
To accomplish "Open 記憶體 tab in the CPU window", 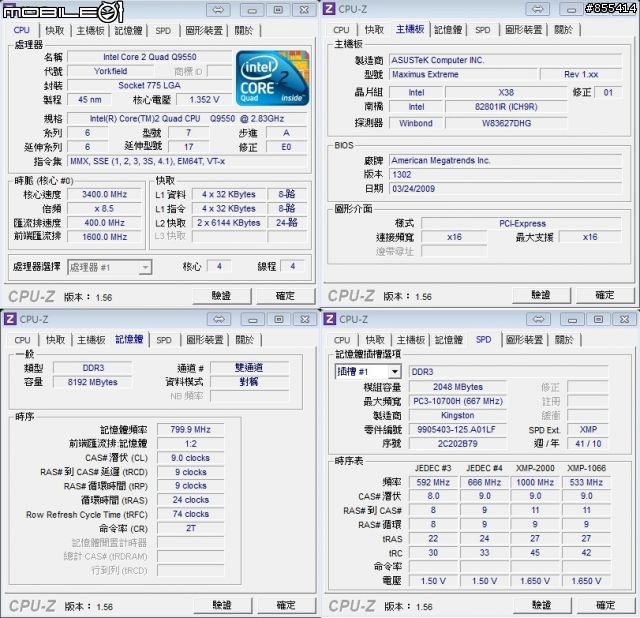I will tap(128, 31).
